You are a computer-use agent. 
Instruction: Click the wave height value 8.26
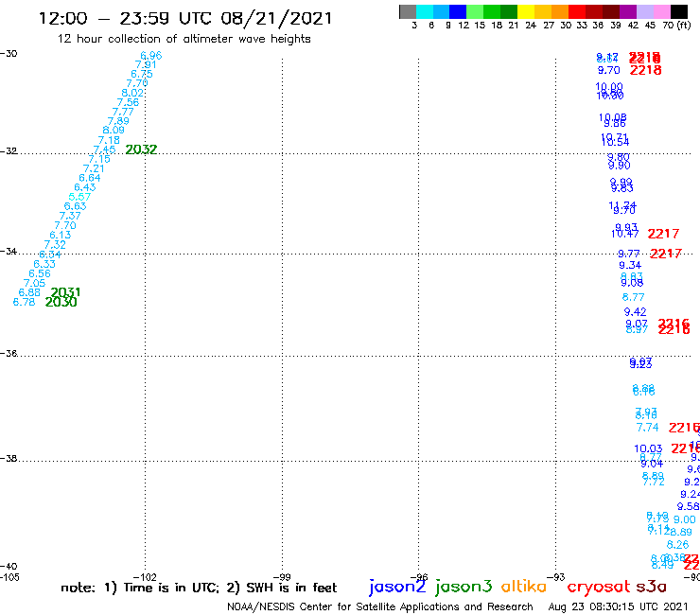point(677,545)
